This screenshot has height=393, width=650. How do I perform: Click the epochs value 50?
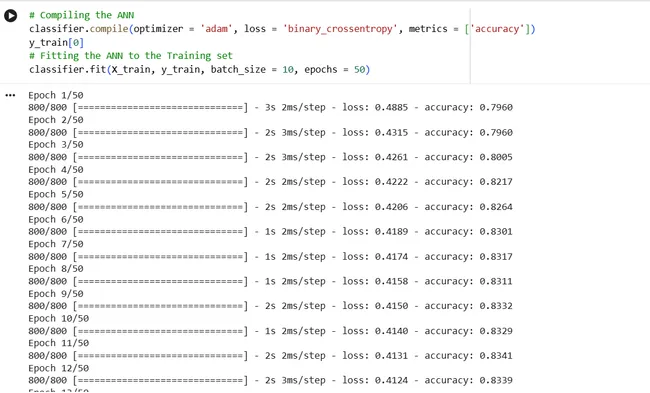click(x=359, y=70)
